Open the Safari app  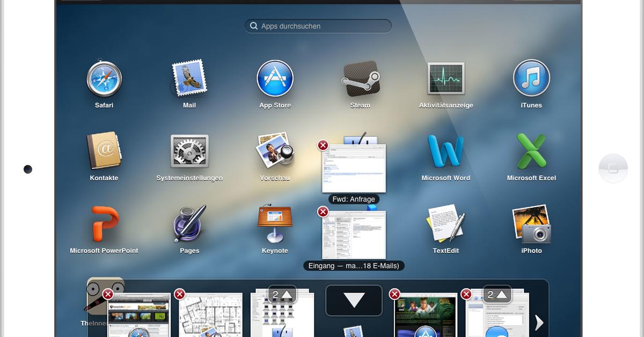click(x=104, y=79)
